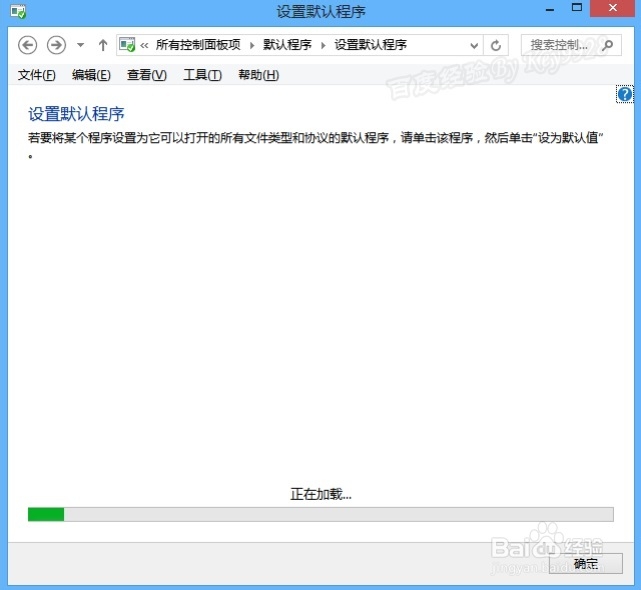This screenshot has width=641, height=590.
Task: Open the 工具(T) menu
Action: (202, 75)
